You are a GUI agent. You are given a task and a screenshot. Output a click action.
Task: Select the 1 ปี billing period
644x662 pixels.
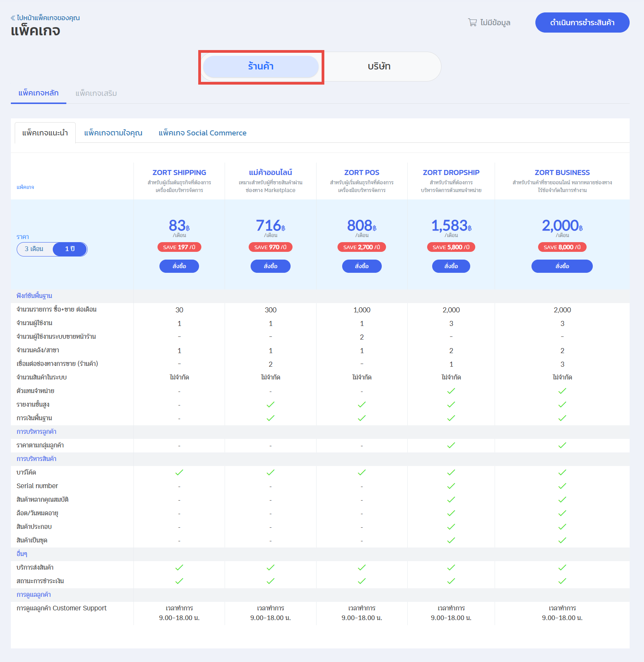[x=70, y=249]
